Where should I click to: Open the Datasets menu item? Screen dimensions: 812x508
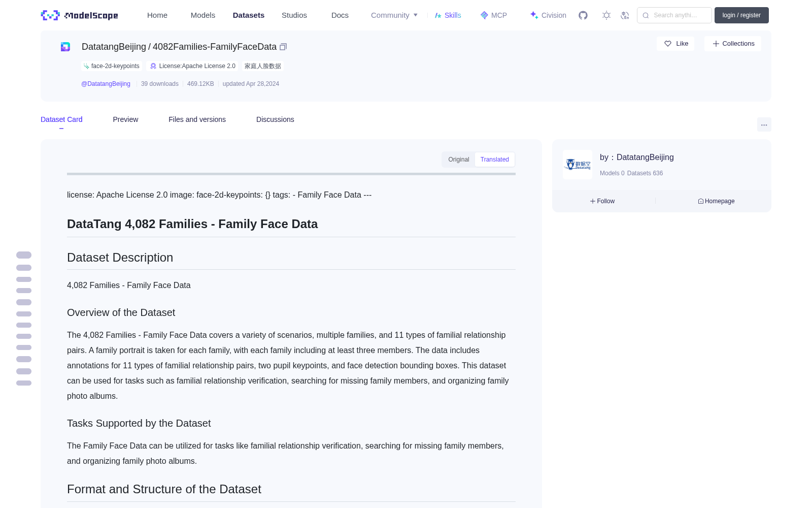[x=249, y=15]
